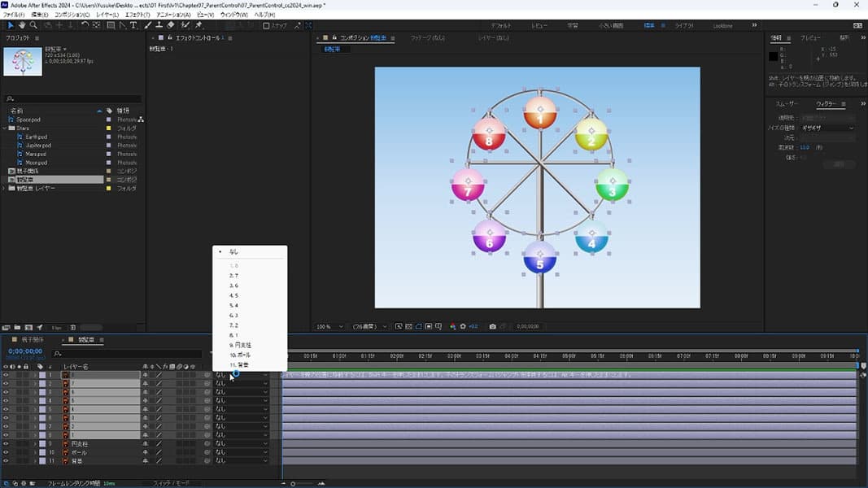Take snapshot with camera icon in viewer
Image resolution: width=868 pixels, height=488 pixels.
[492, 326]
